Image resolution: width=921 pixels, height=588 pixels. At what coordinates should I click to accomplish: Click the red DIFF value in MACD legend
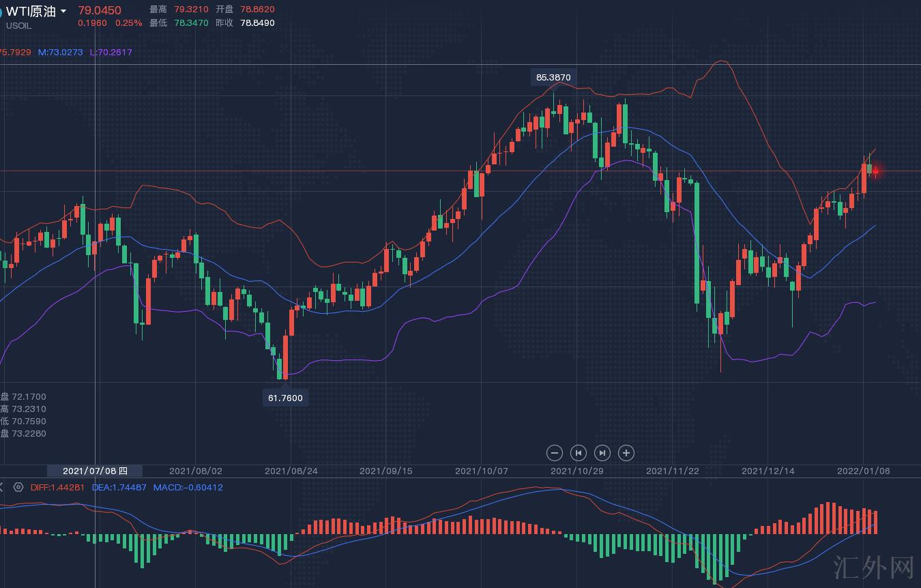click(x=57, y=487)
